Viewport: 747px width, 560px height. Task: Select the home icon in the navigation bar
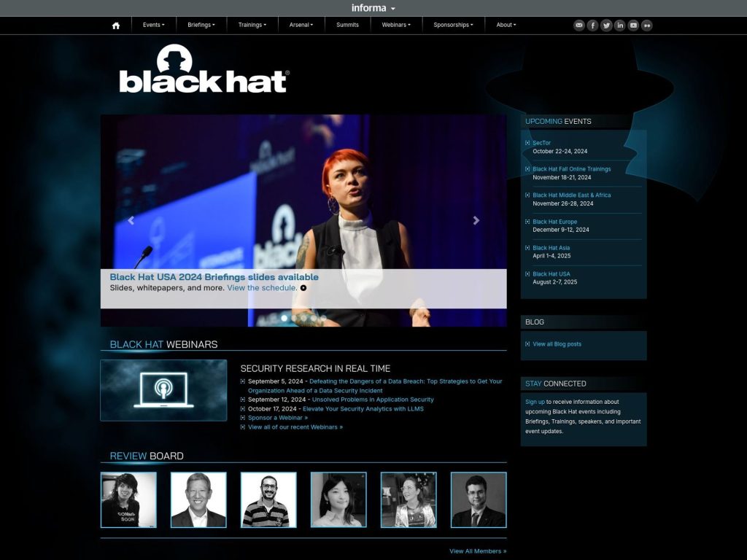[116, 25]
